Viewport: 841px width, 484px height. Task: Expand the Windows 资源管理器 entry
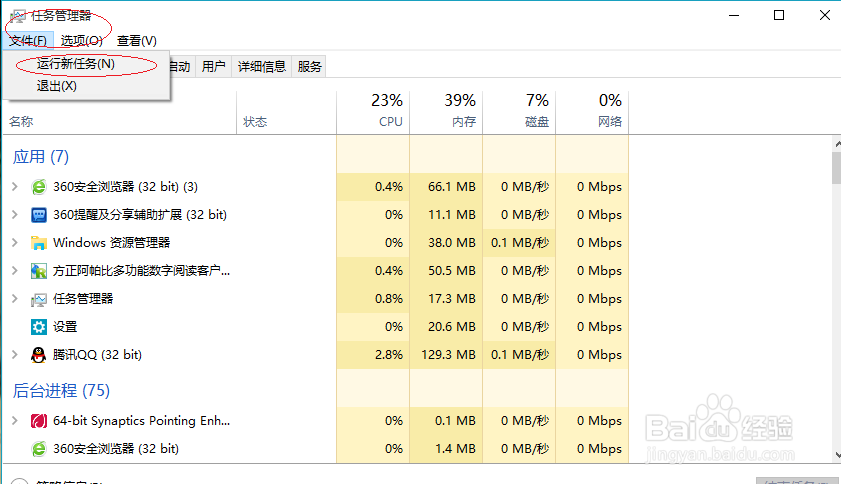pos(14,243)
